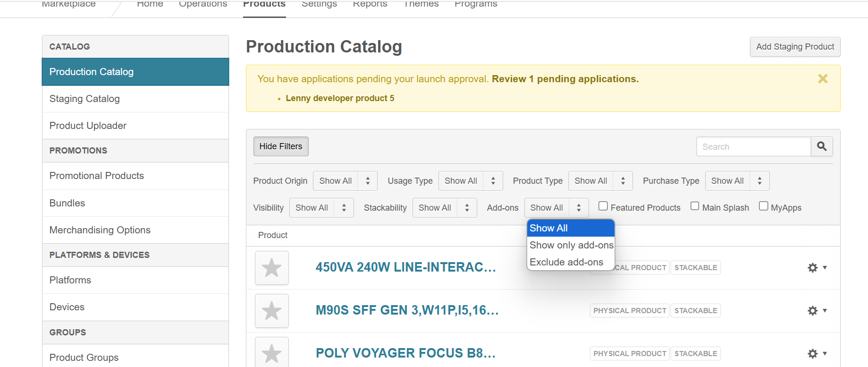The image size is (868, 367).
Task: Click PHYSICAL PRODUCT tag on POLY VOYAGER row
Action: click(630, 354)
